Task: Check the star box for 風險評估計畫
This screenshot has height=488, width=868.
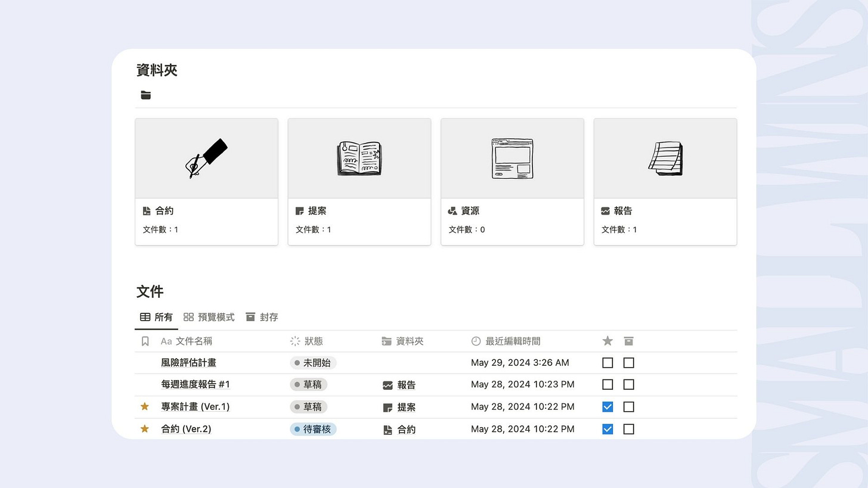Action: (607, 363)
